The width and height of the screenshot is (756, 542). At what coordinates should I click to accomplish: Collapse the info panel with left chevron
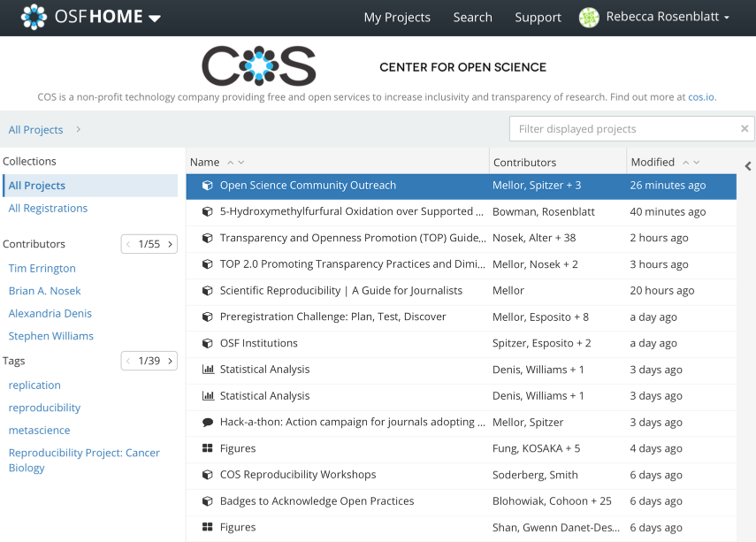click(748, 166)
